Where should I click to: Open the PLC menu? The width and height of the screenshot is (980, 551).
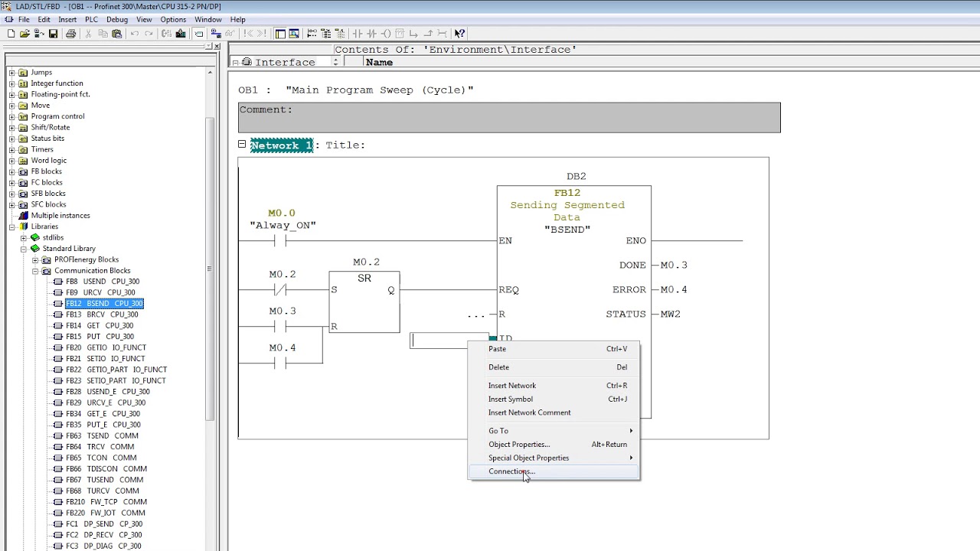click(92, 19)
